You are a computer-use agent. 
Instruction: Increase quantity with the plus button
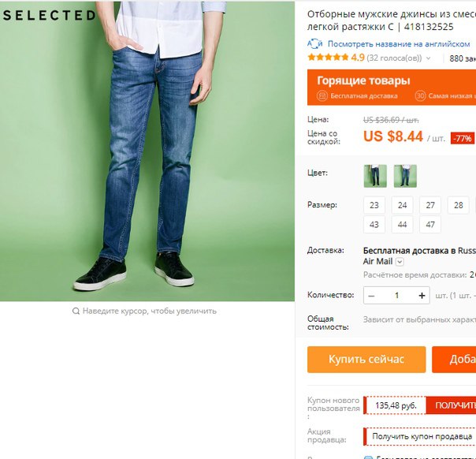422,296
